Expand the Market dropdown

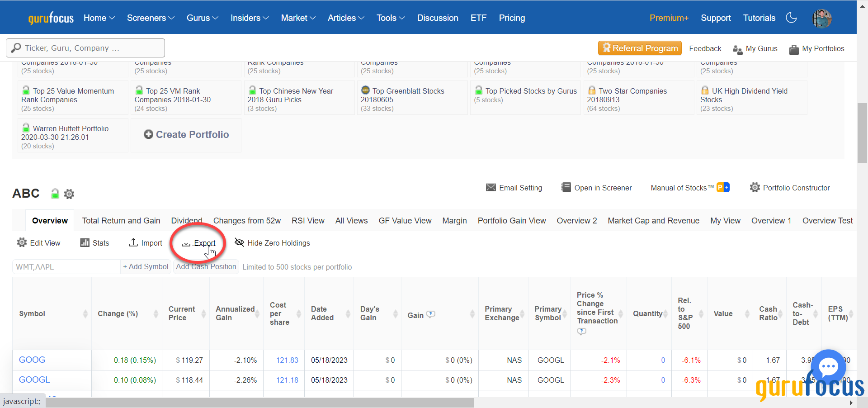coord(297,18)
